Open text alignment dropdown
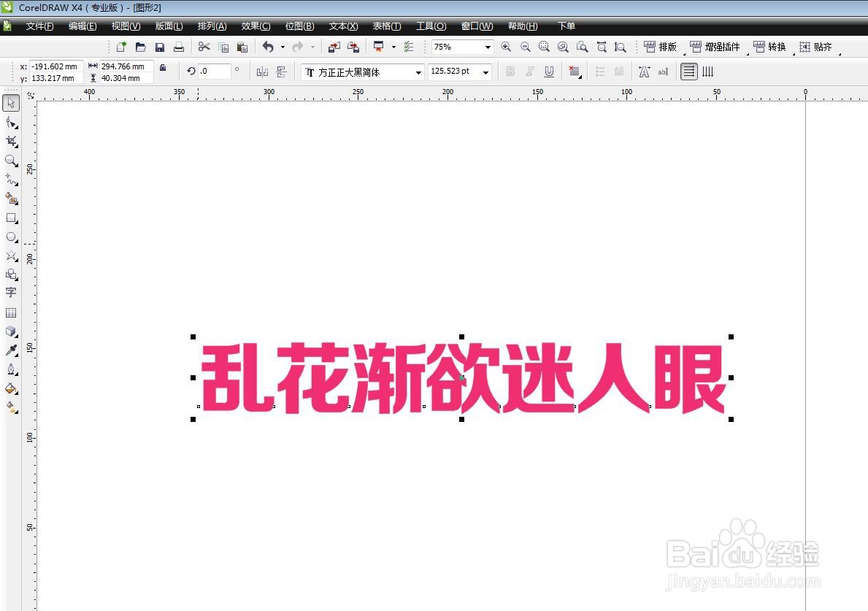 tap(575, 72)
